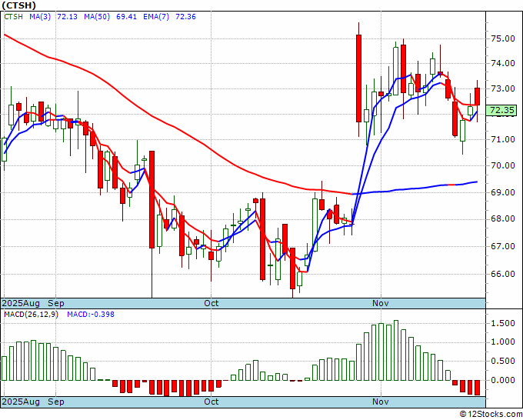
Task: Select the MA(3) value 72.13
Action: (x=67, y=17)
